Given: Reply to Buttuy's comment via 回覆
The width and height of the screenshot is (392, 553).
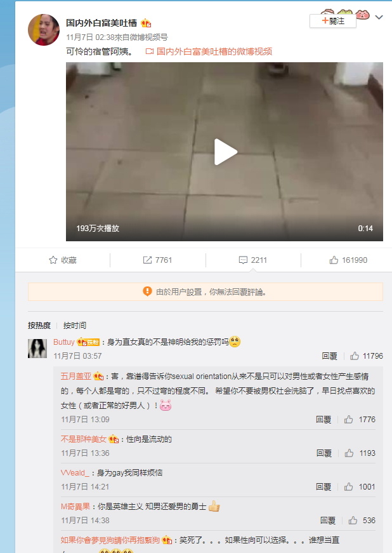Looking at the screenshot, I should coord(330,356).
